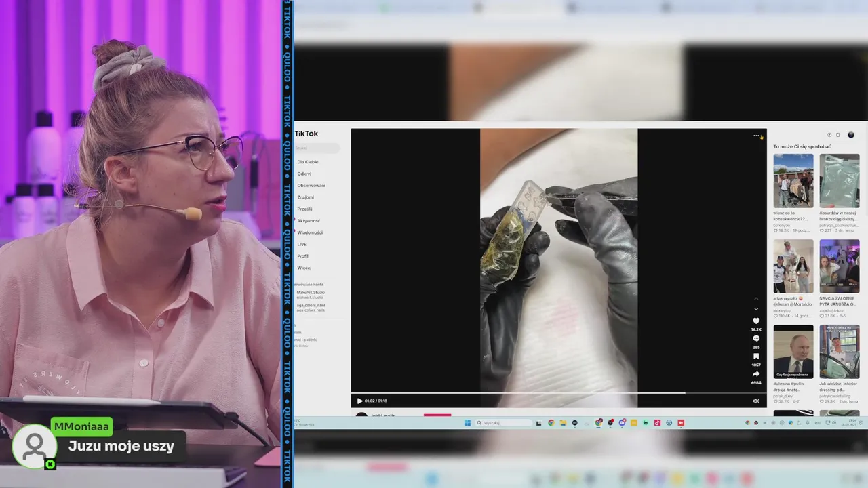Open the 'Absurdów w naszej branży' recommended video
Viewport: 868px width, 488px height.
click(840, 180)
